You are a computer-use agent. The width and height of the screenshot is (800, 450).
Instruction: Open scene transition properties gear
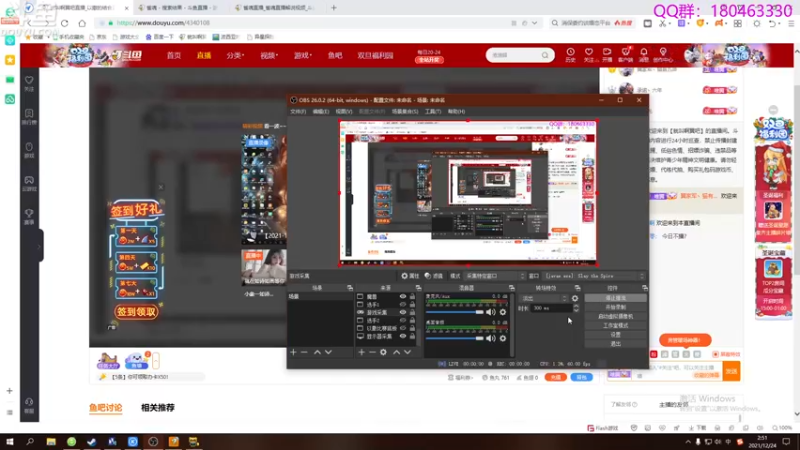point(575,298)
